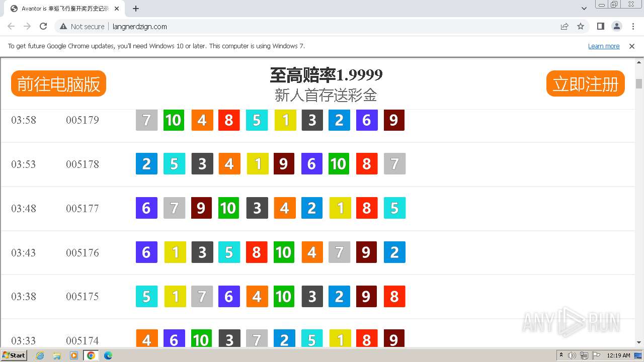Click the cyan 5 ball in row 005175

(x=146, y=297)
